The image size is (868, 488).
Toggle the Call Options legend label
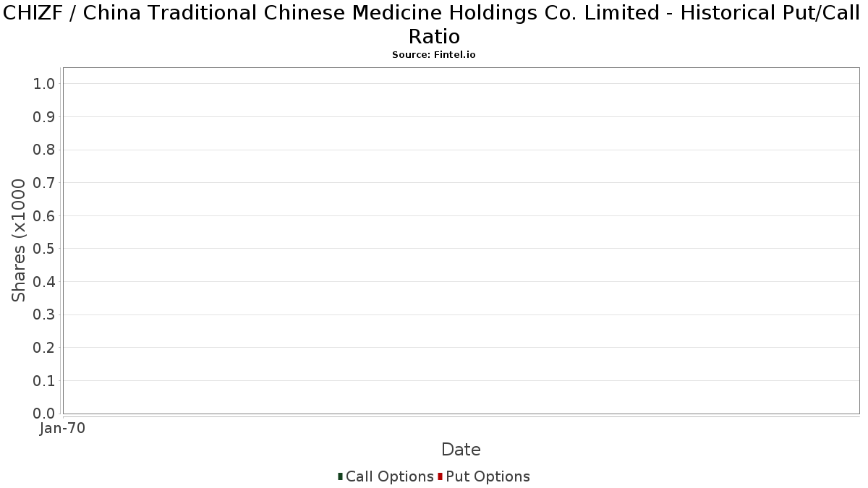click(390, 476)
